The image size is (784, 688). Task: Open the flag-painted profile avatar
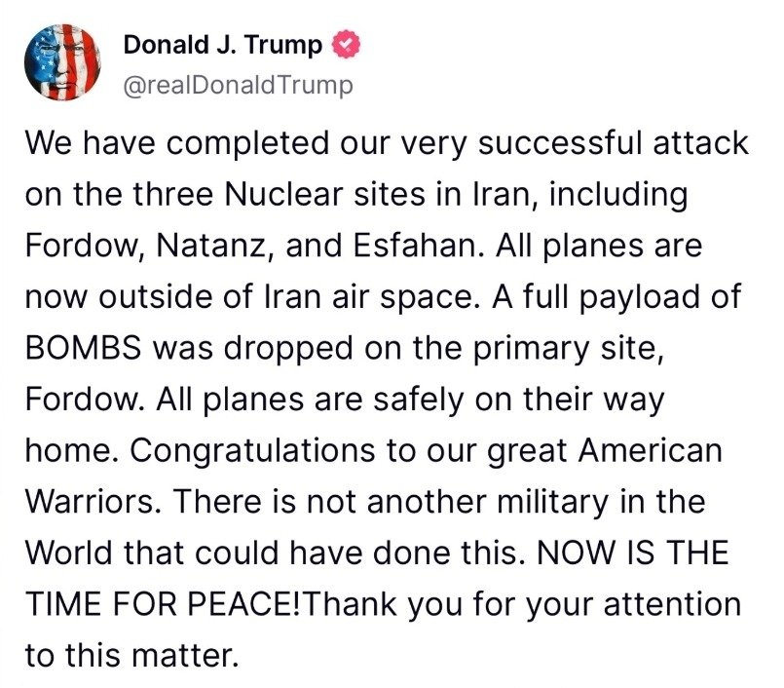coord(62,62)
